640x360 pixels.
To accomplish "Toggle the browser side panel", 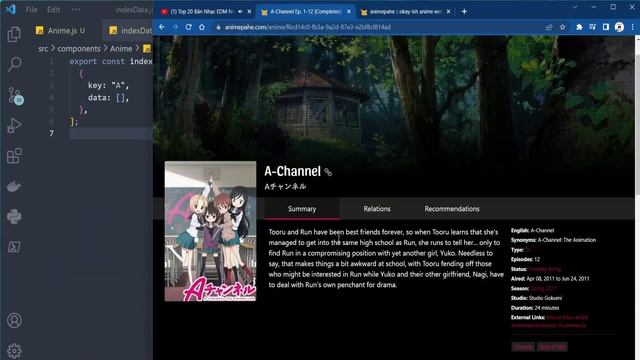I will coord(606,27).
